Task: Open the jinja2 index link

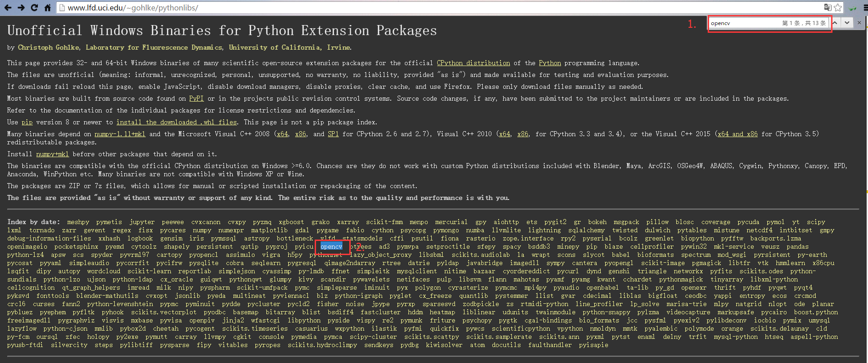Action: (x=233, y=320)
